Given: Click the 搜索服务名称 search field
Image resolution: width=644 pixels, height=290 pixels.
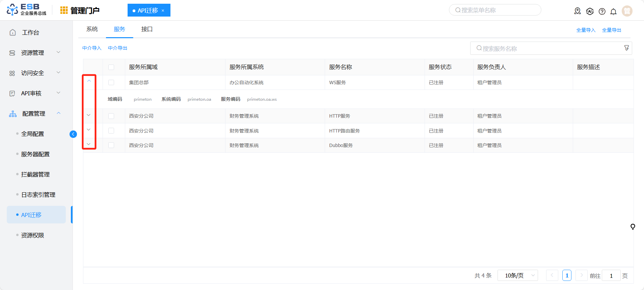Looking at the screenshot, I should click(x=547, y=48).
